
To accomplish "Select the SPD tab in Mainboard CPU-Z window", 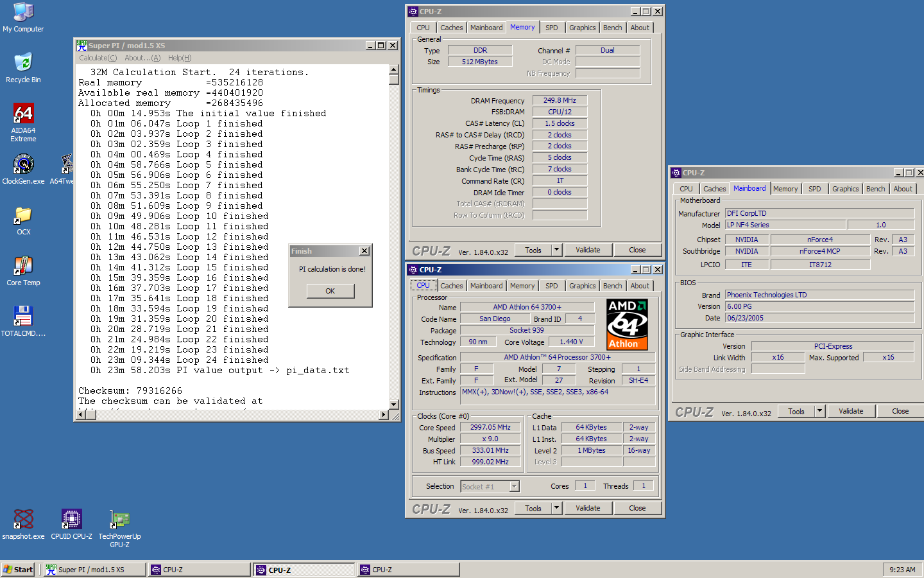I will tap(814, 189).
